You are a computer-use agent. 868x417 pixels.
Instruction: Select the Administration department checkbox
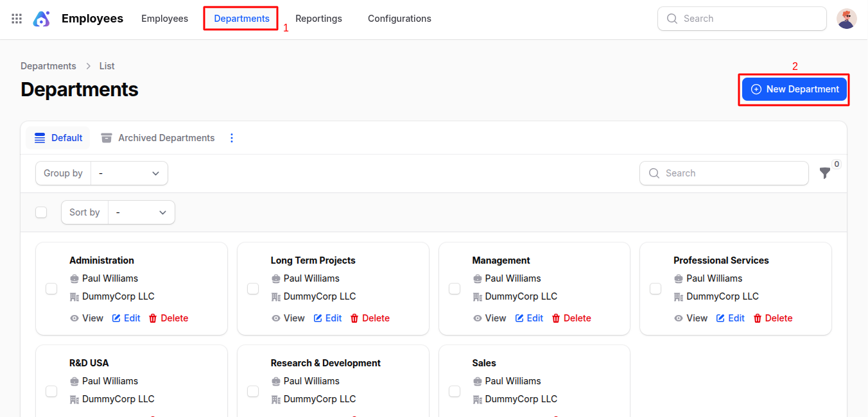[51, 289]
